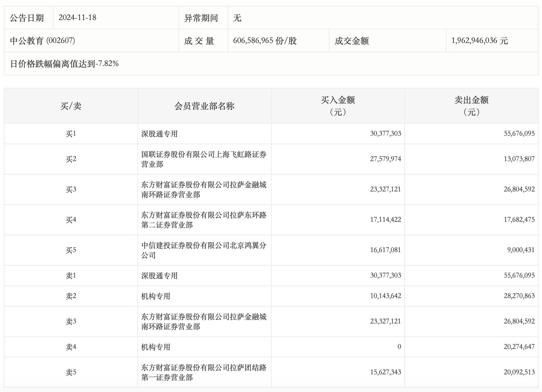Screen dimensions: 542x392
Task: Click the 日价格跌幅偏离值达到-7.82% notice text
Action: coord(64,64)
